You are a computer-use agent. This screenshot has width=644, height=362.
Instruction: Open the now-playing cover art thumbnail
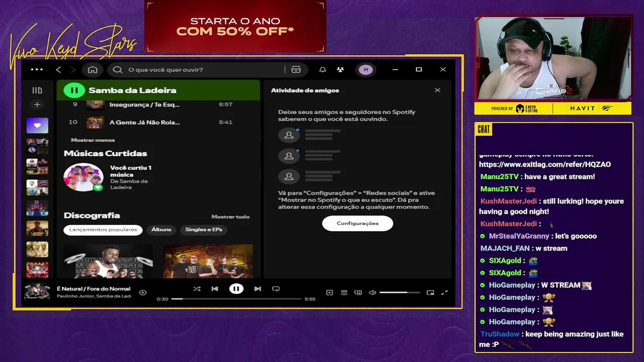click(37, 292)
